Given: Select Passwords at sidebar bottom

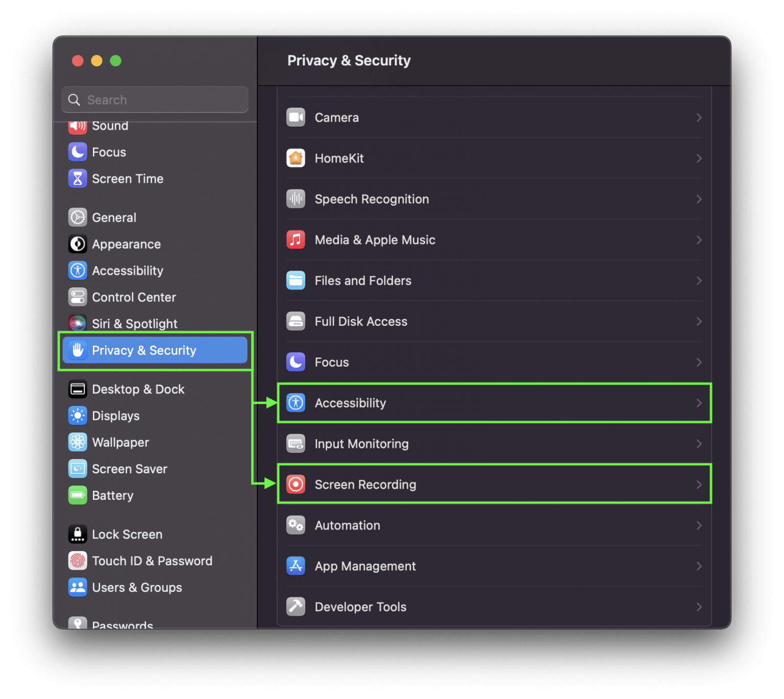Looking at the screenshot, I should pos(155,623).
